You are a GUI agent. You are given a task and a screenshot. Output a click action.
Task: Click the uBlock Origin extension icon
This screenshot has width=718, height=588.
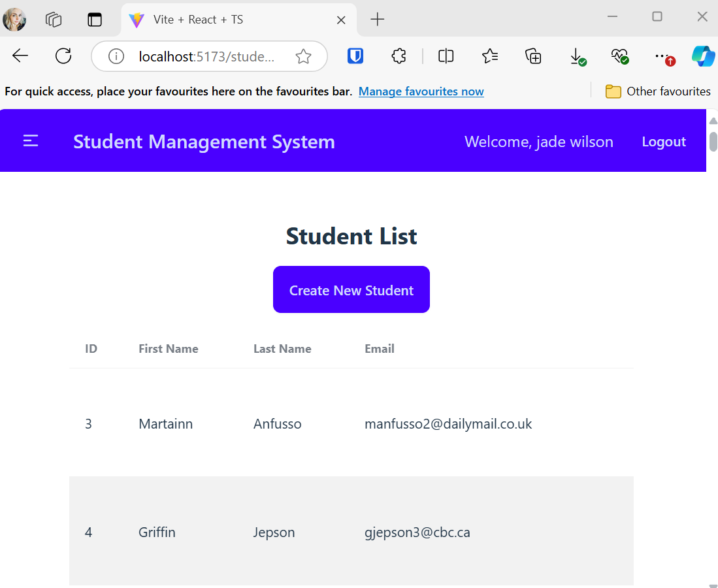[355, 56]
